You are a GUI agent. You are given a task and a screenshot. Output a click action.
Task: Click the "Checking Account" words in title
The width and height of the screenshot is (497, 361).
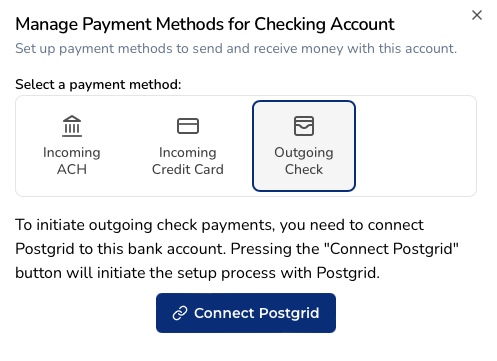[x=324, y=24]
